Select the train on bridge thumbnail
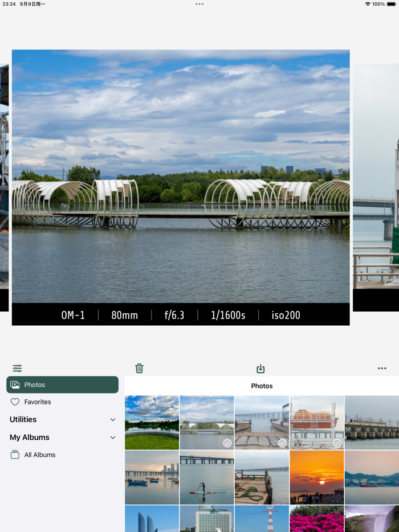Viewport: 399px width, 532px height. pyautogui.click(x=372, y=423)
